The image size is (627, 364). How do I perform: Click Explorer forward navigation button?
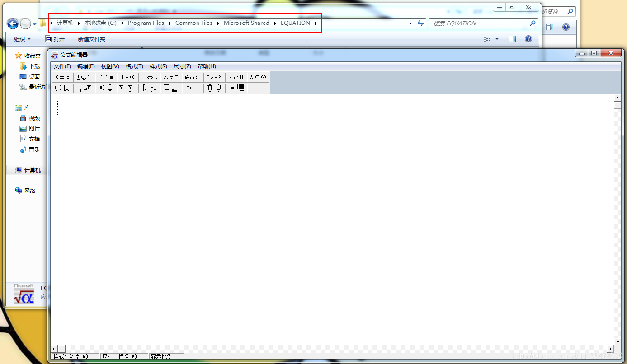[26, 23]
